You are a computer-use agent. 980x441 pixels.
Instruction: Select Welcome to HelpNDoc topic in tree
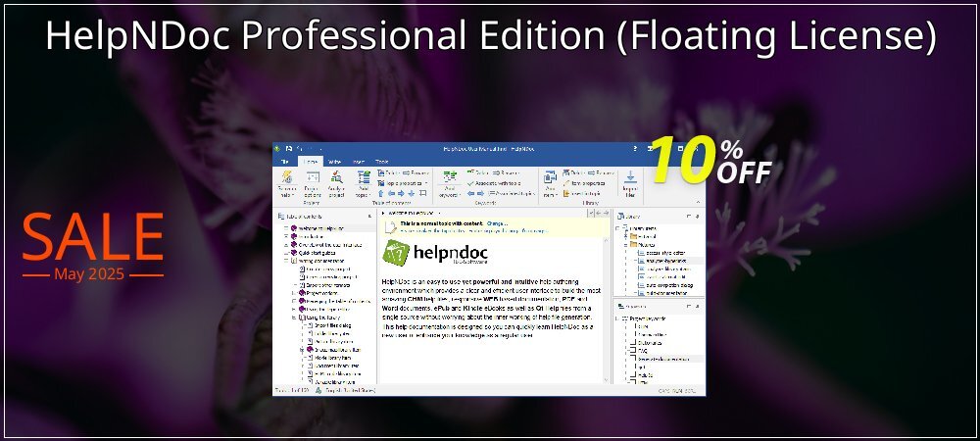321,228
